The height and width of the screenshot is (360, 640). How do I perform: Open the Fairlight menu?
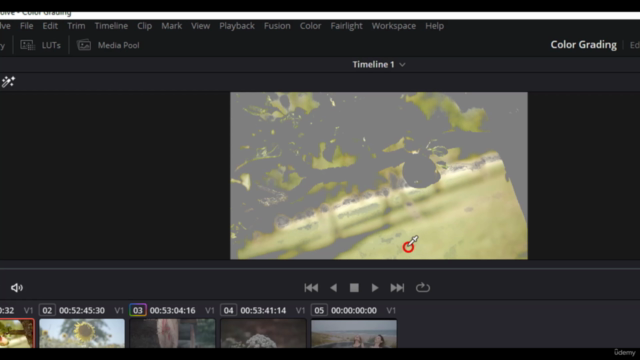pos(346,26)
